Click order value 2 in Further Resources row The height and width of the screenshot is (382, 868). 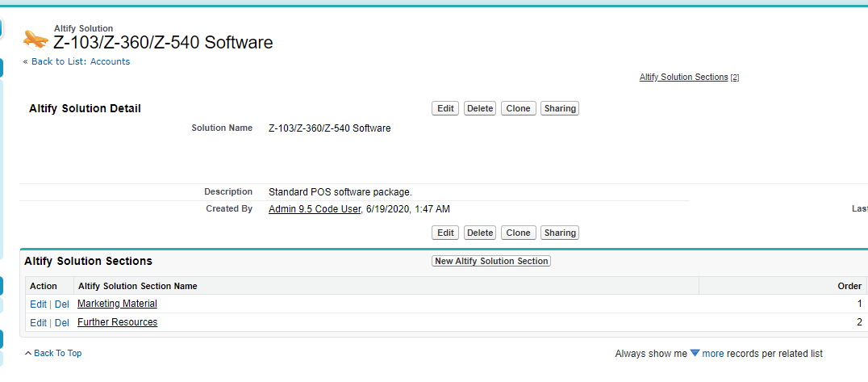(x=859, y=322)
